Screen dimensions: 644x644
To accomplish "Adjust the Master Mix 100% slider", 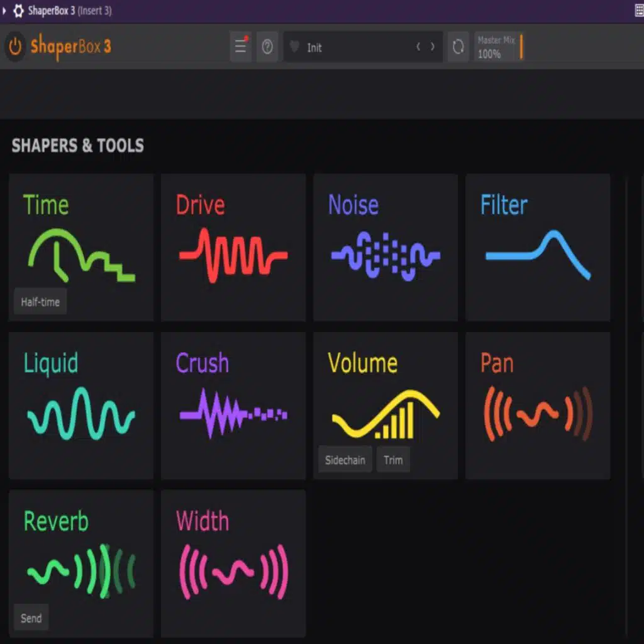I will tap(499, 47).
